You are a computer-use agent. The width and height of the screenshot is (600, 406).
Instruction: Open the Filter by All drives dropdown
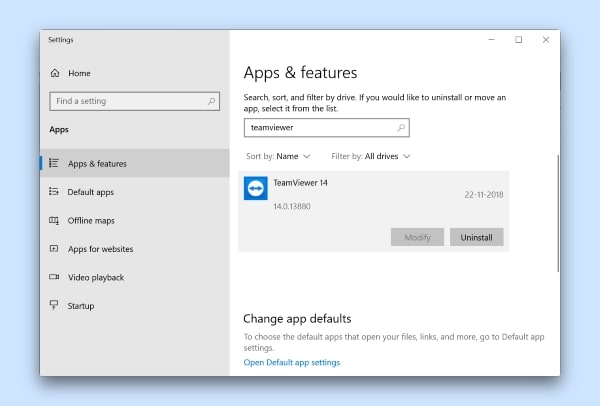[370, 156]
